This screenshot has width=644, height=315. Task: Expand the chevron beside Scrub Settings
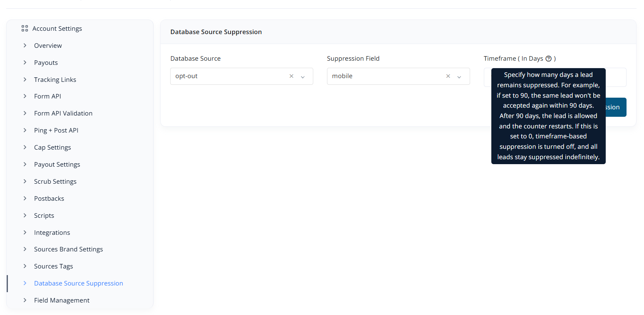coord(25,181)
